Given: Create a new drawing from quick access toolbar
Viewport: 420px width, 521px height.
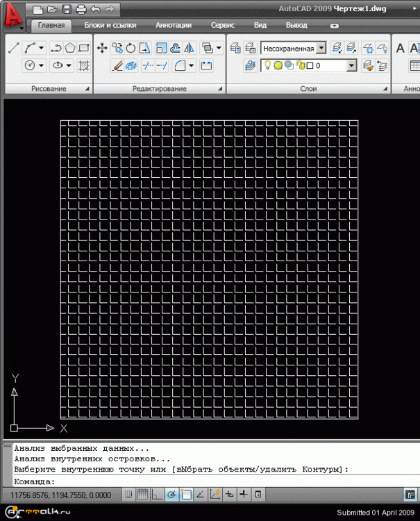Looking at the screenshot, I should (37, 9).
